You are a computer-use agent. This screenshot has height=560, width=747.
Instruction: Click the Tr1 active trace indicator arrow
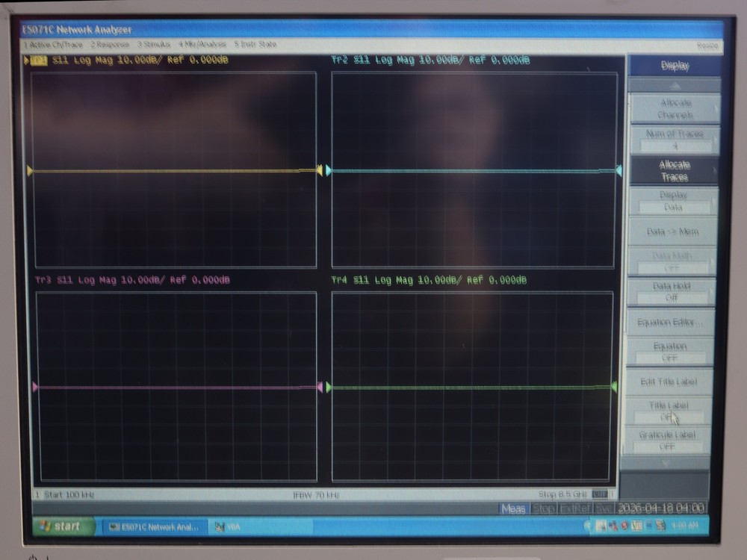pos(27,60)
